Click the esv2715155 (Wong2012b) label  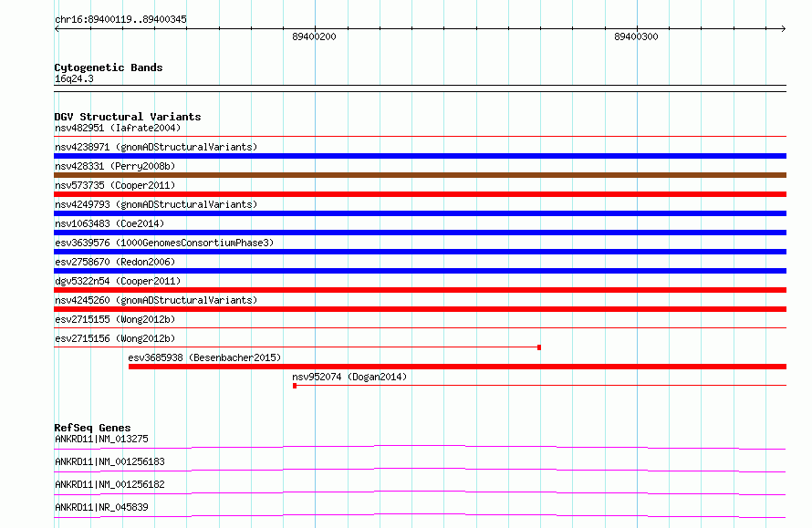[x=115, y=319]
